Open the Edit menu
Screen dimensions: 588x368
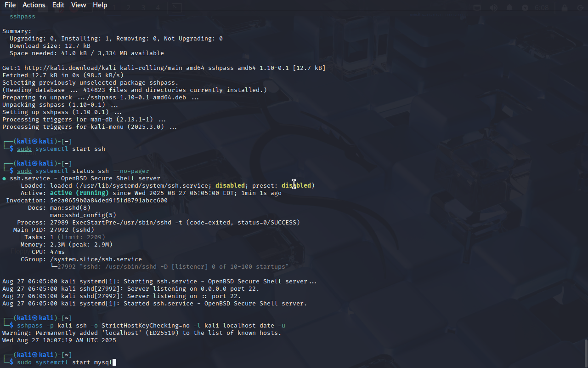[x=58, y=5]
